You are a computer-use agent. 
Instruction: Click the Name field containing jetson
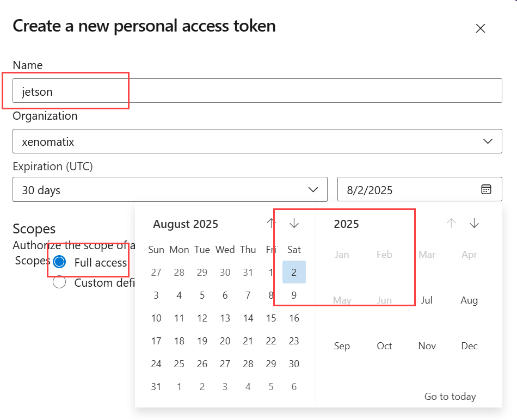(257, 91)
